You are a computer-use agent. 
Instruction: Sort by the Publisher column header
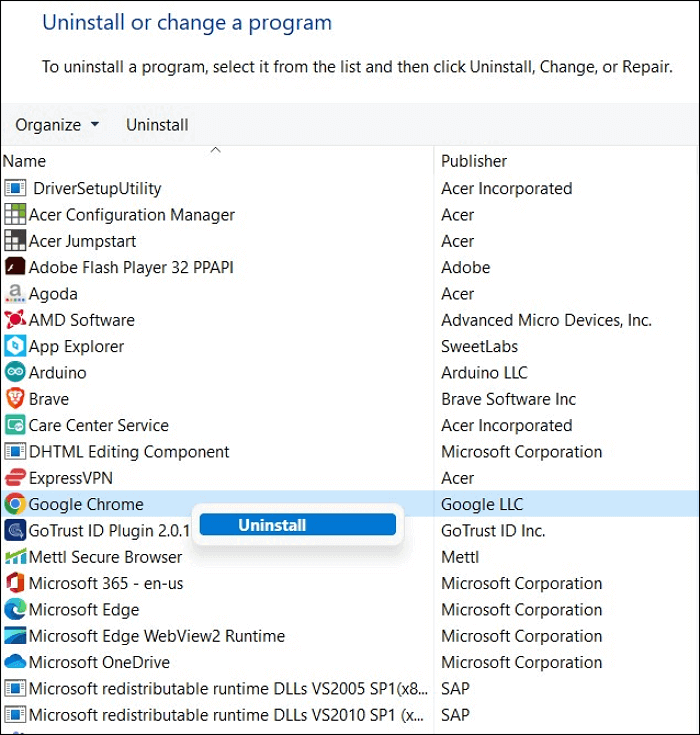pos(474,161)
